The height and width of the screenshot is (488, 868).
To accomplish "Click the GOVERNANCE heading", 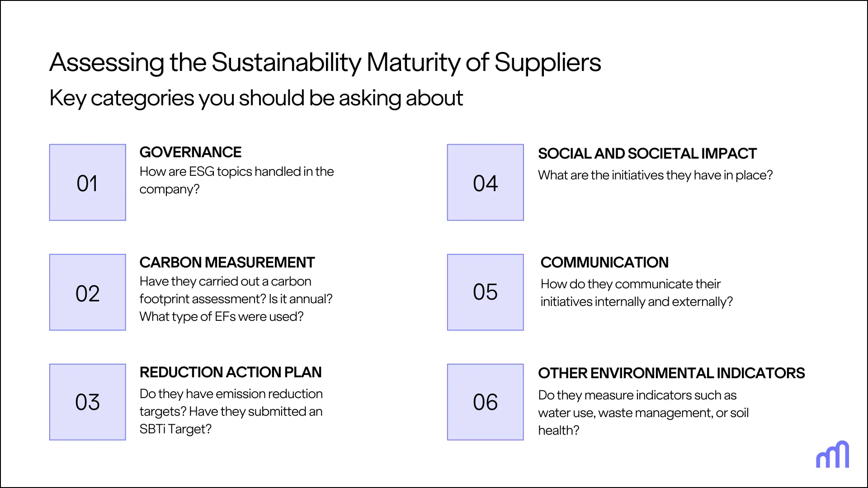I will [x=190, y=152].
